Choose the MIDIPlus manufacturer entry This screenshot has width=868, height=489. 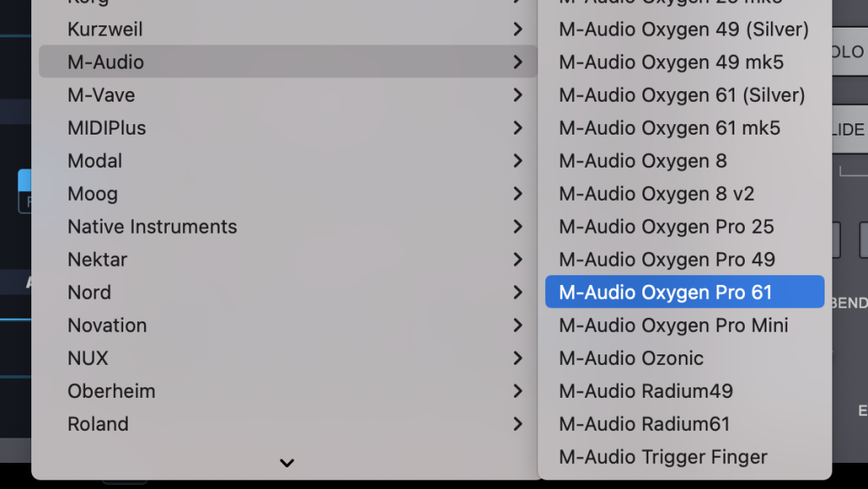coord(107,128)
